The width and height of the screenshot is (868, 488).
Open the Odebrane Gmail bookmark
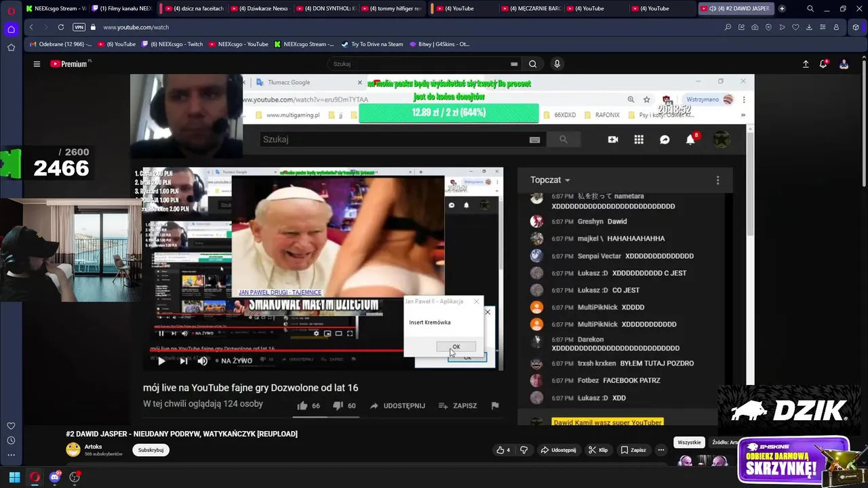[60, 44]
